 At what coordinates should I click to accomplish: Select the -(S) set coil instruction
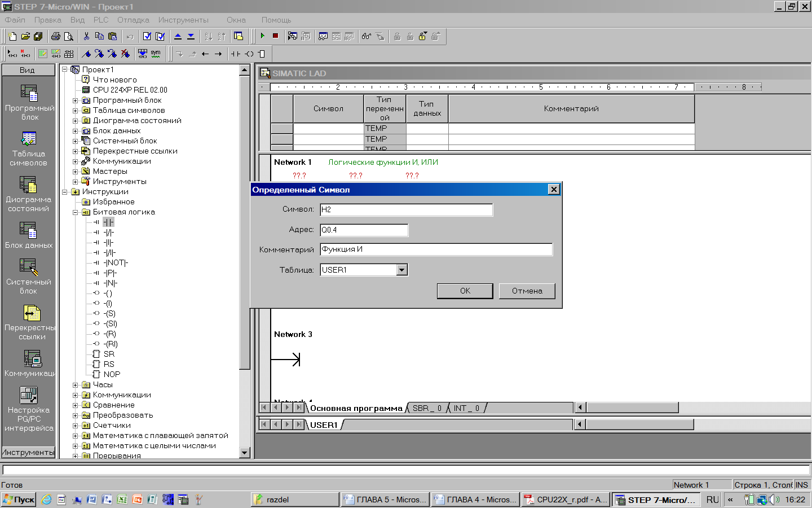[x=109, y=314]
